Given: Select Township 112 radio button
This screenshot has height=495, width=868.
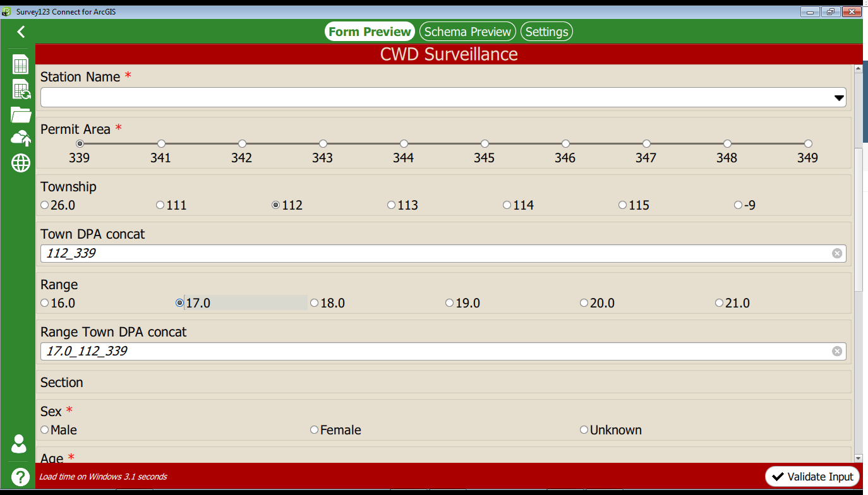Looking at the screenshot, I should click(x=275, y=205).
